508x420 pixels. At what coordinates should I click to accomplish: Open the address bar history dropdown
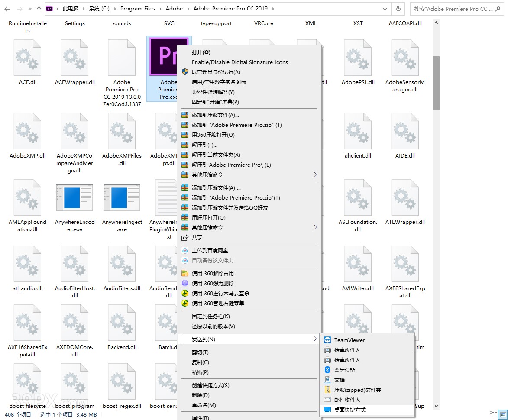click(x=385, y=9)
